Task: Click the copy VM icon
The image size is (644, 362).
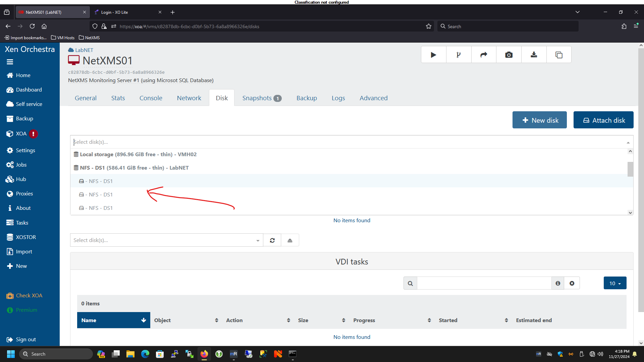Action: tap(559, 55)
